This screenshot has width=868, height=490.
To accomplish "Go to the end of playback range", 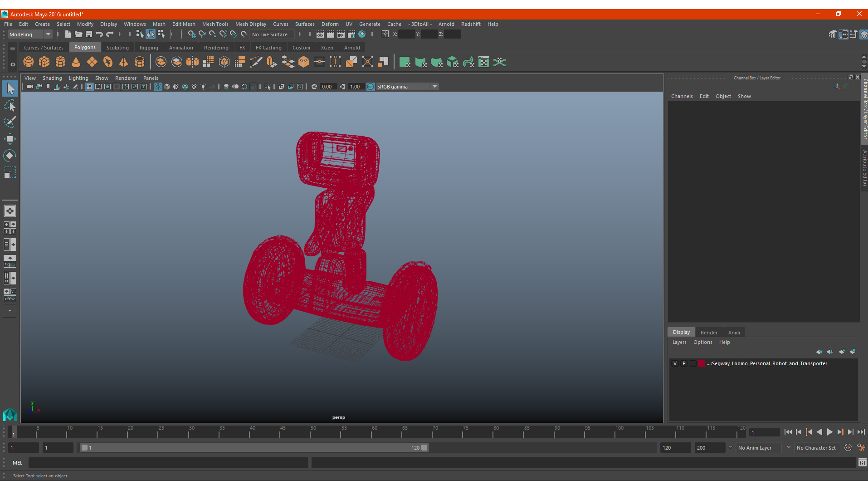I will tap(861, 432).
